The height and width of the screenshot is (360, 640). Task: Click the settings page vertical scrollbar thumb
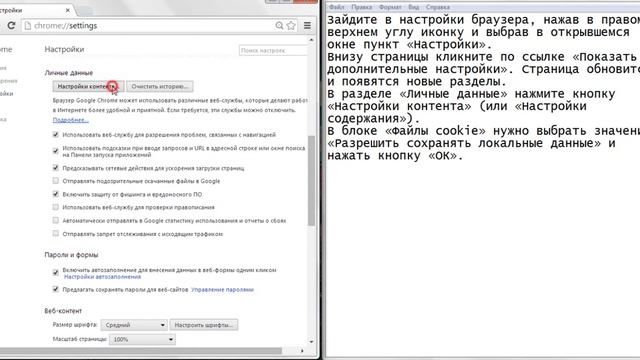(311, 180)
